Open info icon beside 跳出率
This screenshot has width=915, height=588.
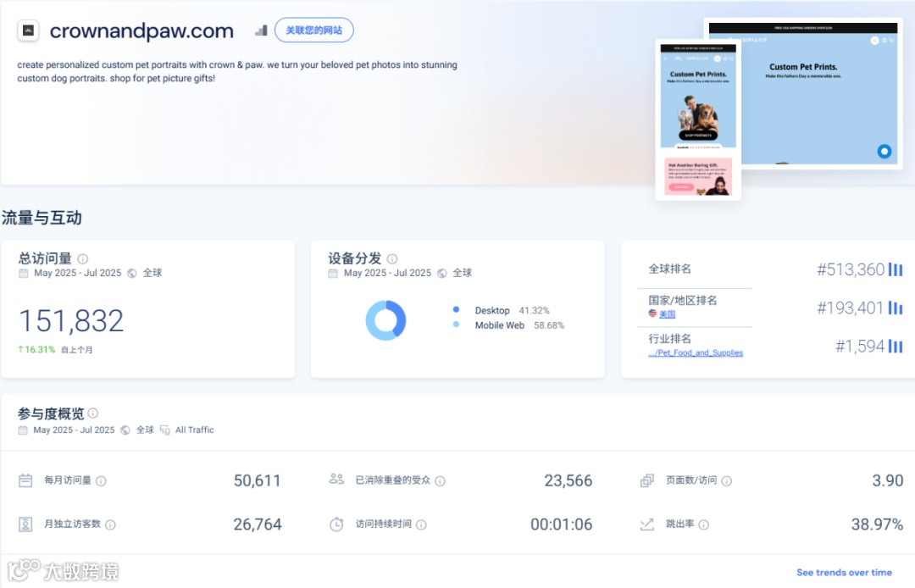[x=704, y=524]
